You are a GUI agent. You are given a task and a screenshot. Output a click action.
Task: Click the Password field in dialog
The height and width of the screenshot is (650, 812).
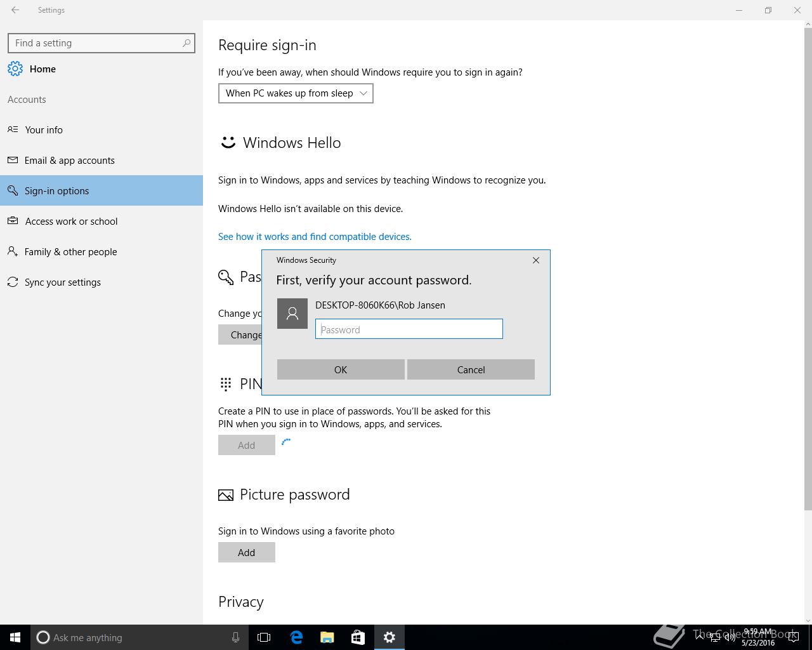409,329
